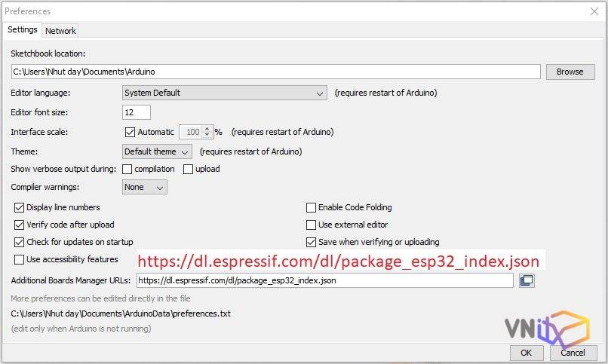Select the Settings tab
Image resolution: width=608 pixels, height=364 pixels.
pyautogui.click(x=23, y=30)
